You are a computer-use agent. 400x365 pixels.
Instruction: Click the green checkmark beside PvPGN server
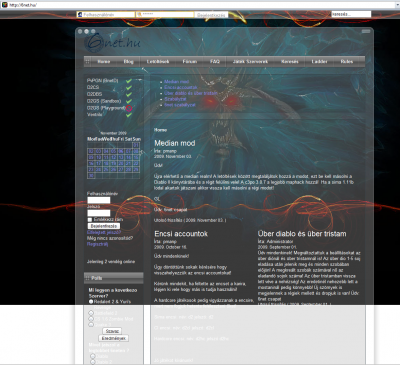click(129, 81)
